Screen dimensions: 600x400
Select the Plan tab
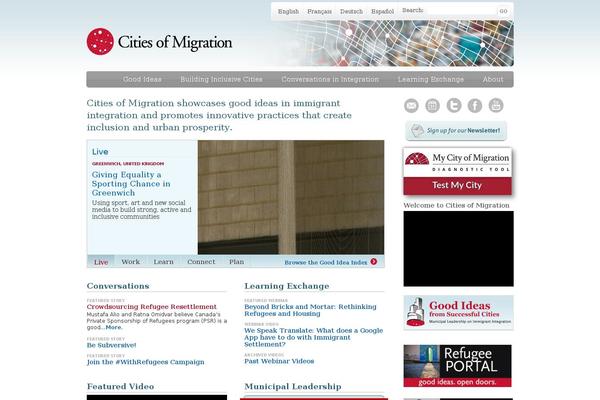[236, 262]
